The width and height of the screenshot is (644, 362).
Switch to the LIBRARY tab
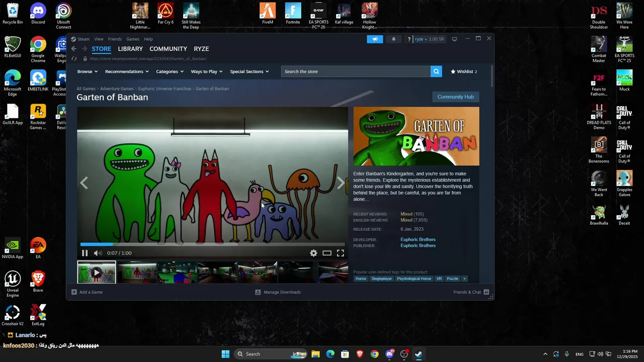(x=130, y=49)
